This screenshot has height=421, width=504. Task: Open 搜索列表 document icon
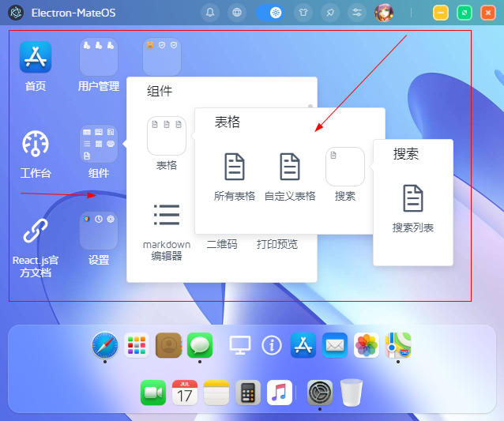pos(413,198)
